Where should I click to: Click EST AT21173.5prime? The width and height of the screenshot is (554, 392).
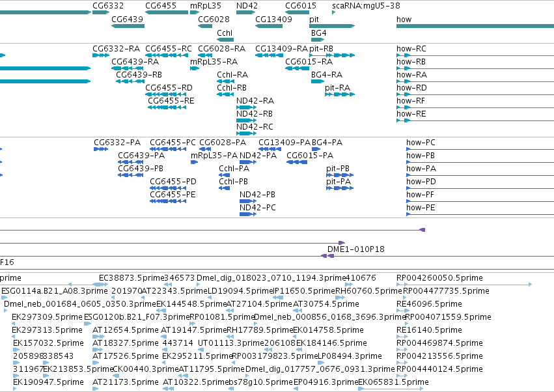[126, 382]
